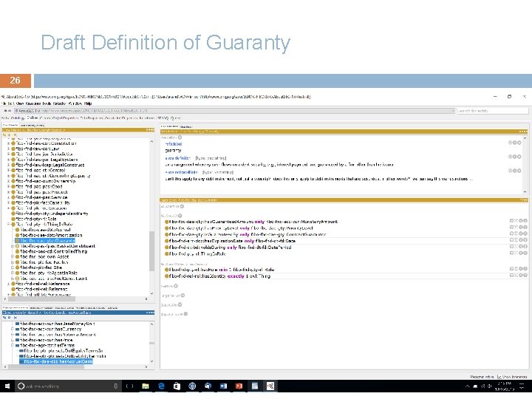
Task: Expand the fibo-fnd-pty-rl:AgentInRole class
Action: (x=13, y=273)
